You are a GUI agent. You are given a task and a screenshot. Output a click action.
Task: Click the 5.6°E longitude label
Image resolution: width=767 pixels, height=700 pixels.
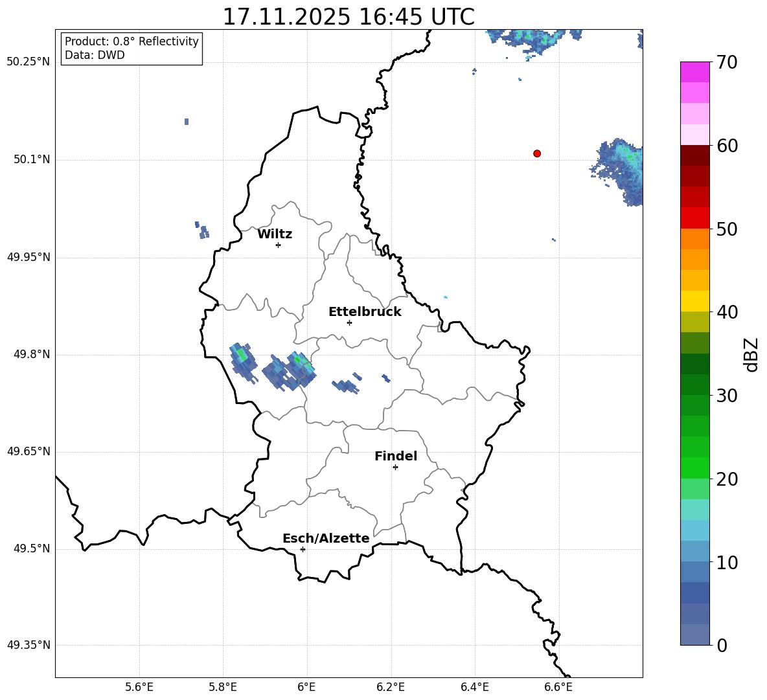pos(139,687)
